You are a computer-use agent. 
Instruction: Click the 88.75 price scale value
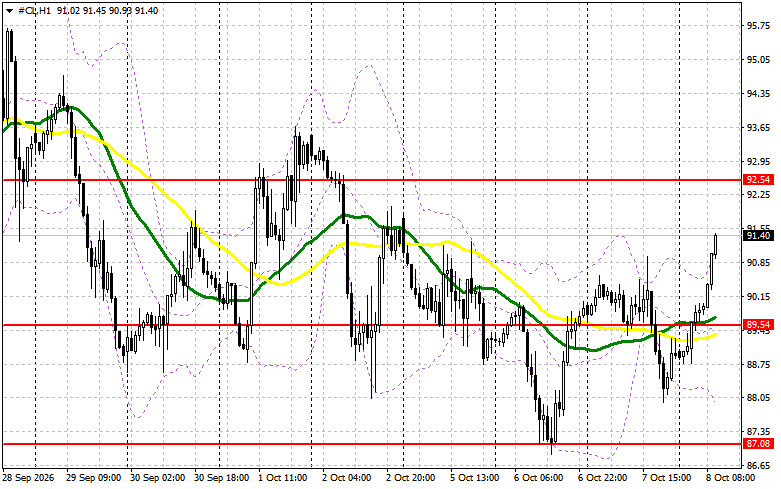(x=758, y=365)
